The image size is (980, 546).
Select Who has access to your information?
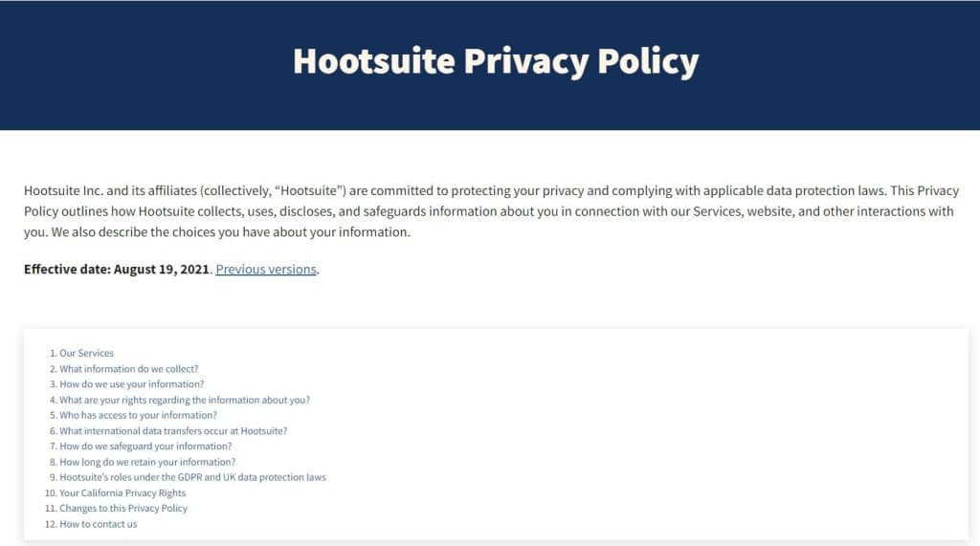pos(138,415)
